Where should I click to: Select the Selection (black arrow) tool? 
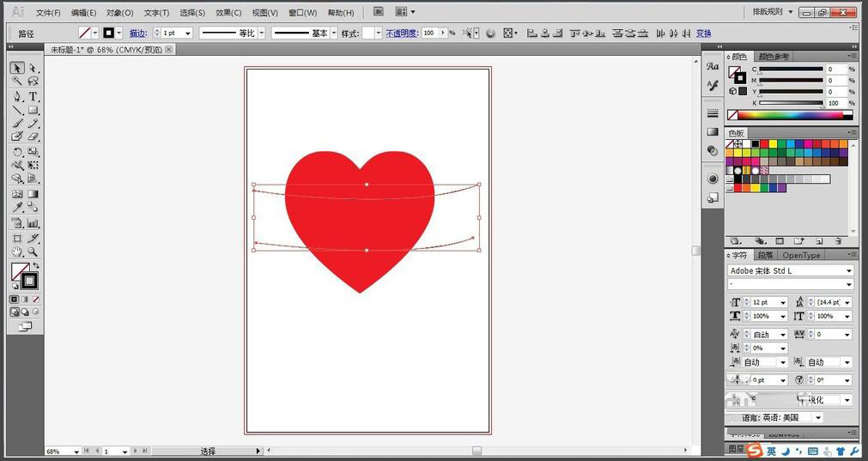coord(17,68)
